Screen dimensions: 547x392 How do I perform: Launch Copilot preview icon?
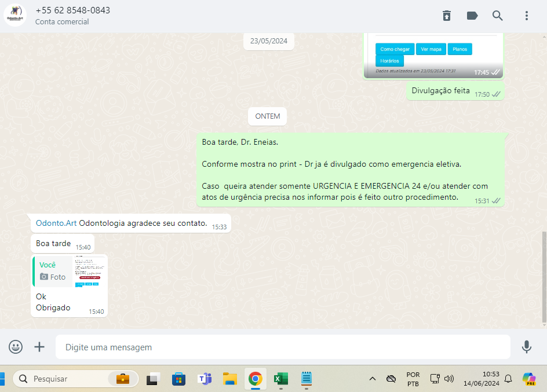click(529, 379)
